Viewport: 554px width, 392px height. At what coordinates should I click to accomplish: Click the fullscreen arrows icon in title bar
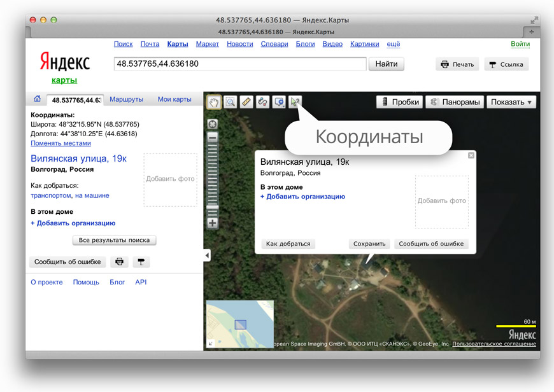click(534, 20)
